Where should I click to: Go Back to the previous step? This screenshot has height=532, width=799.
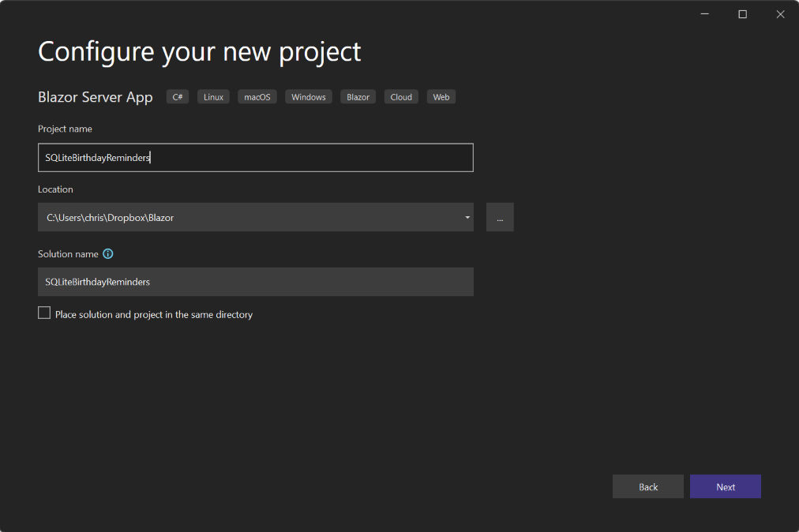(647, 486)
